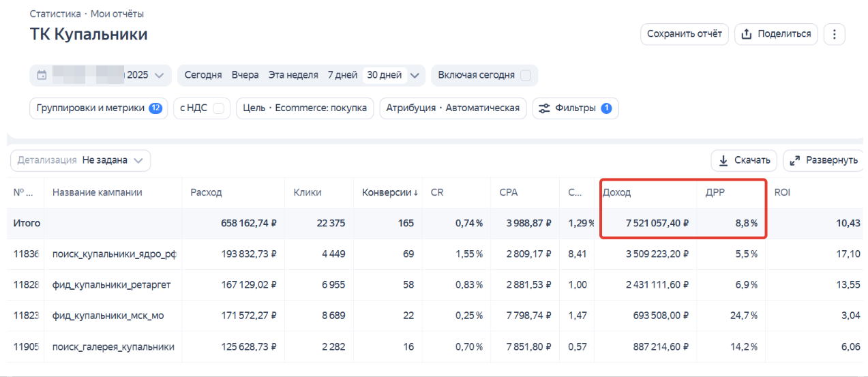This screenshot has height=377, width=868.
Task: Open the date range dropdown chevron
Action: point(160,75)
